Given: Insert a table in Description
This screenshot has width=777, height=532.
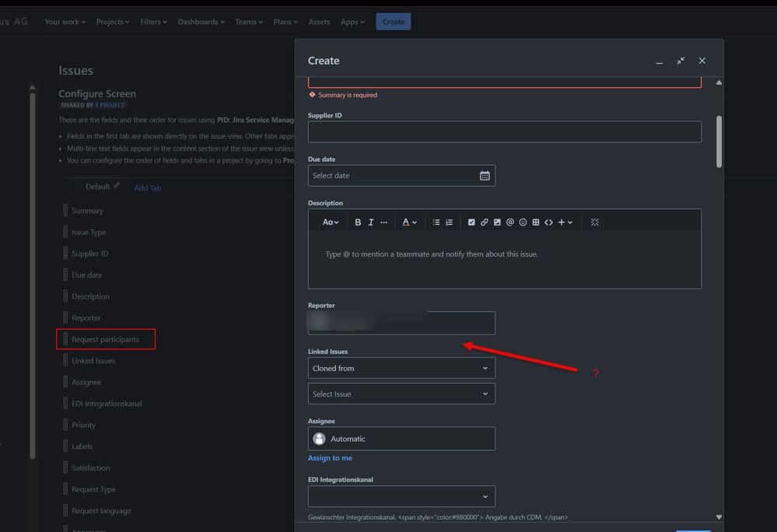Looking at the screenshot, I should point(536,222).
